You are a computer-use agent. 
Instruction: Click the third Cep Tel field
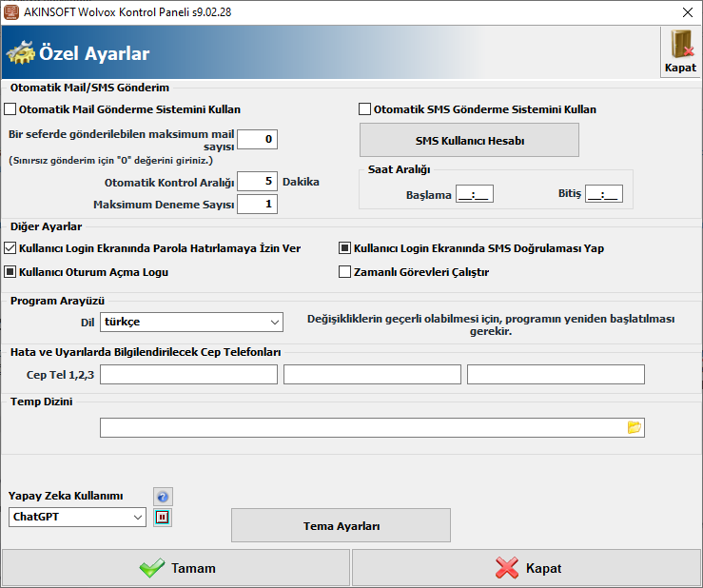[x=556, y=375]
